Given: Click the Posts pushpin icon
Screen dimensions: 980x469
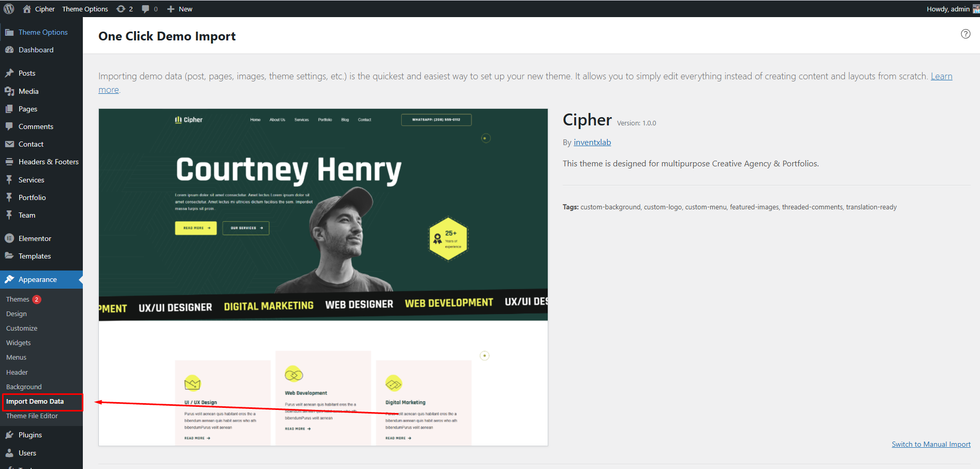Looking at the screenshot, I should (9, 73).
